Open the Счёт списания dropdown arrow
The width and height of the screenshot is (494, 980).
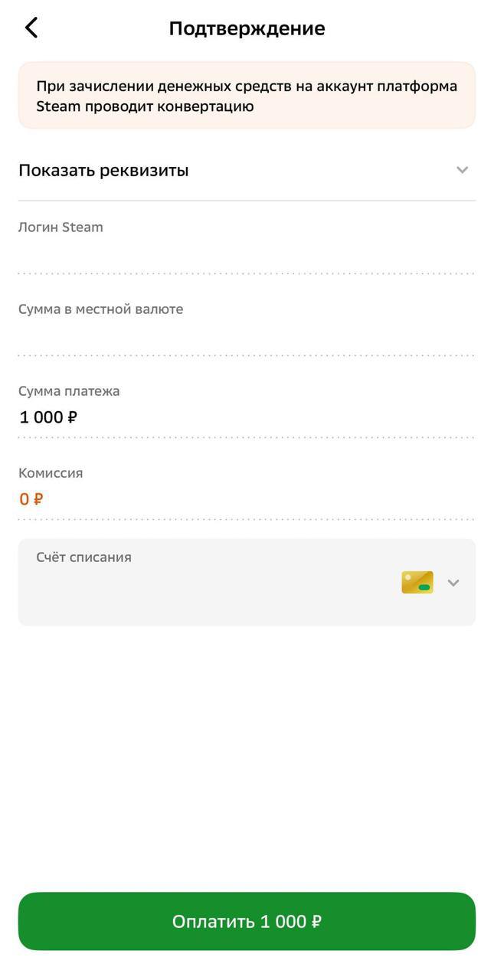453,583
